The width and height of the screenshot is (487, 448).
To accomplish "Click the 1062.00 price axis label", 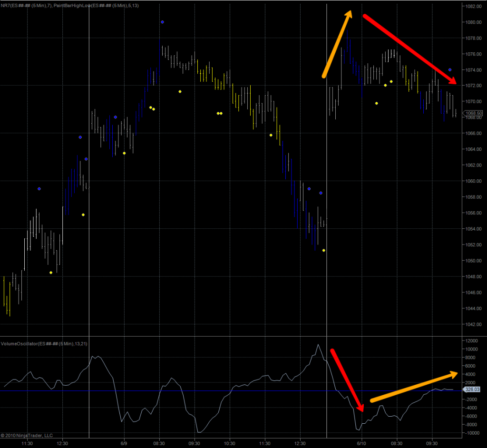I will point(473,165).
